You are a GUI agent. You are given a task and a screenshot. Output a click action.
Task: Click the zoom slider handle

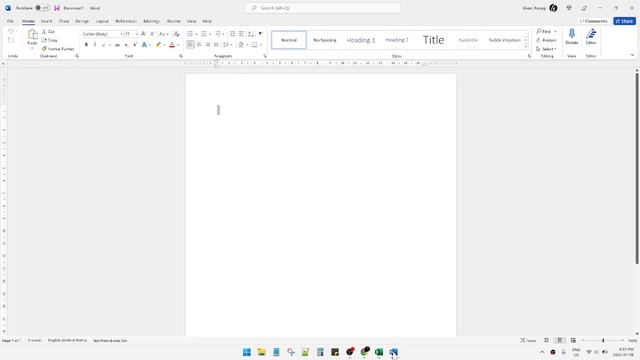(603, 340)
